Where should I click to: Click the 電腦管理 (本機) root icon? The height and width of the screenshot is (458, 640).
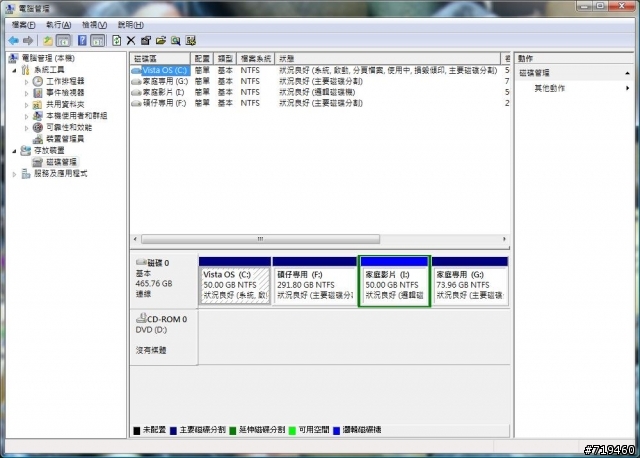tap(13, 58)
